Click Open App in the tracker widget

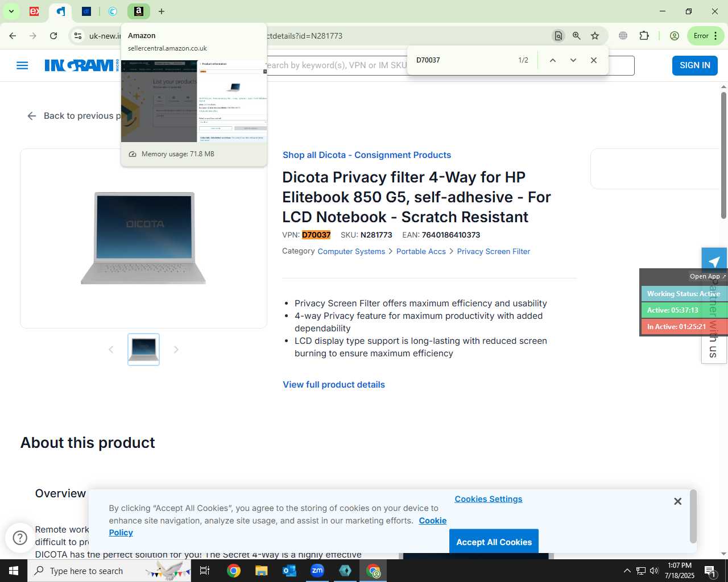click(708, 276)
